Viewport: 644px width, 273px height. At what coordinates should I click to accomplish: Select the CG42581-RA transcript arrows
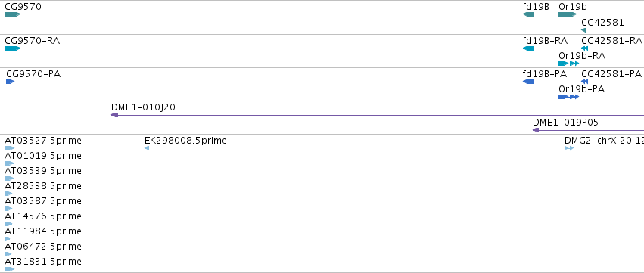coord(584,48)
